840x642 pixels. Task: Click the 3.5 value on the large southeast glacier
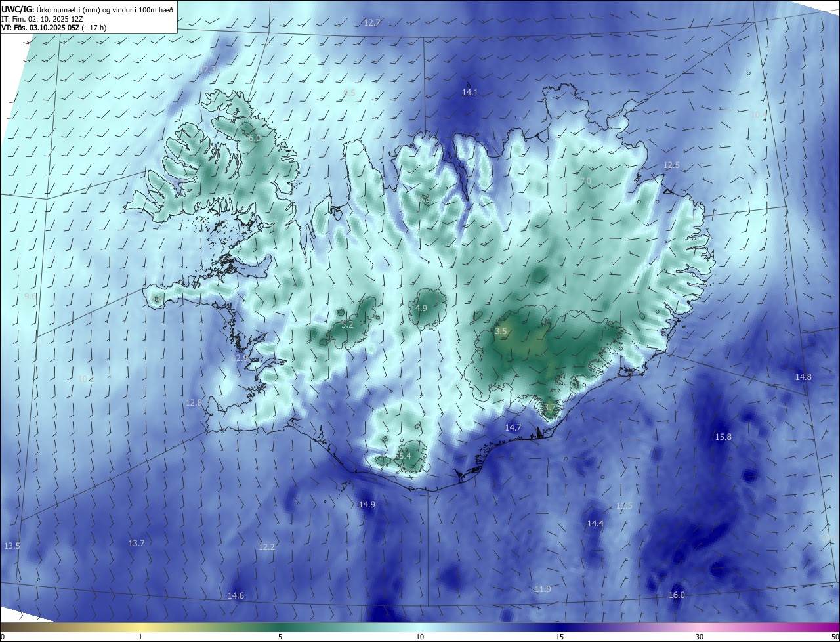tap(501, 332)
